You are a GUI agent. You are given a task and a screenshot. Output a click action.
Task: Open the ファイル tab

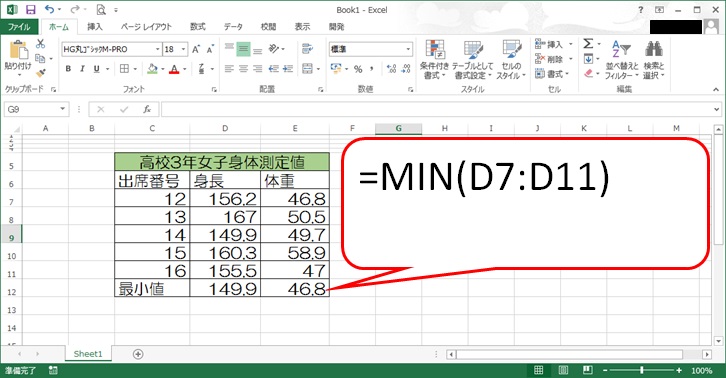click(x=19, y=27)
